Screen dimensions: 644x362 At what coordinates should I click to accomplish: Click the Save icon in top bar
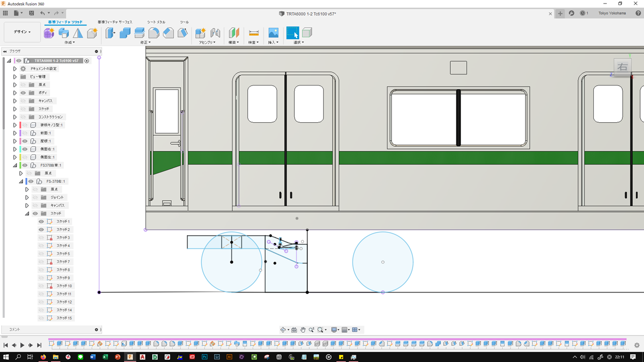point(32,13)
